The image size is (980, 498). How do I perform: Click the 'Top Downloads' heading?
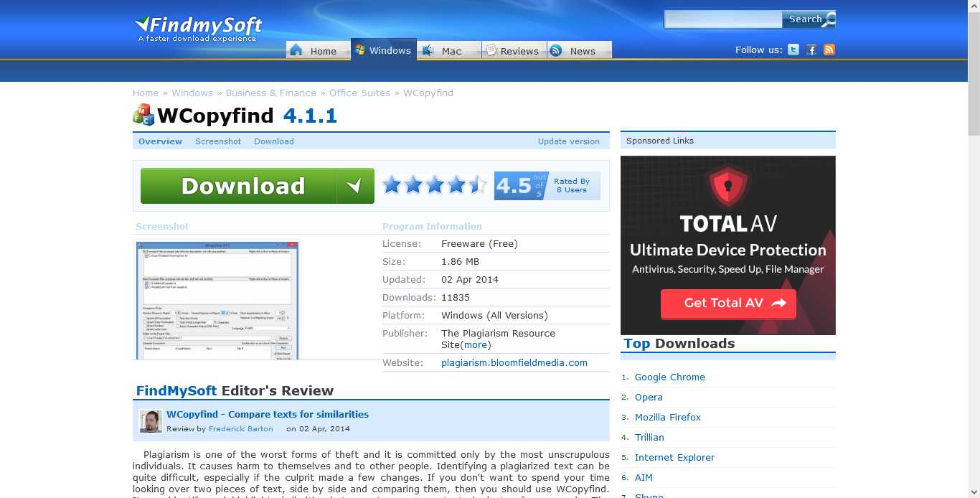(x=679, y=343)
